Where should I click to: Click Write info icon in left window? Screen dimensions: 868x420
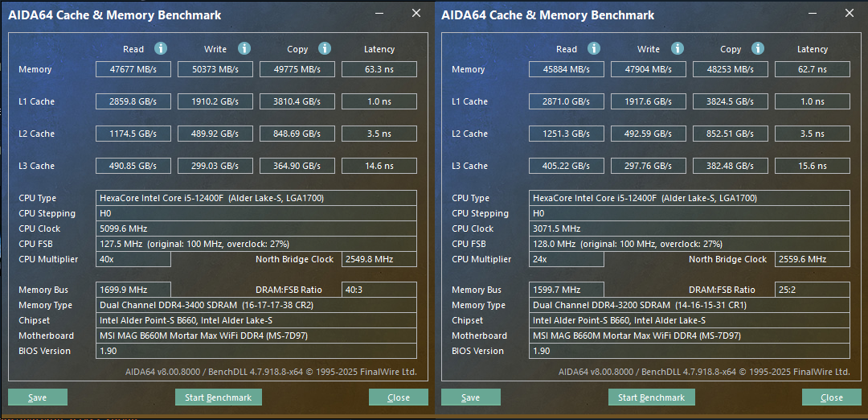click(244, 49)
